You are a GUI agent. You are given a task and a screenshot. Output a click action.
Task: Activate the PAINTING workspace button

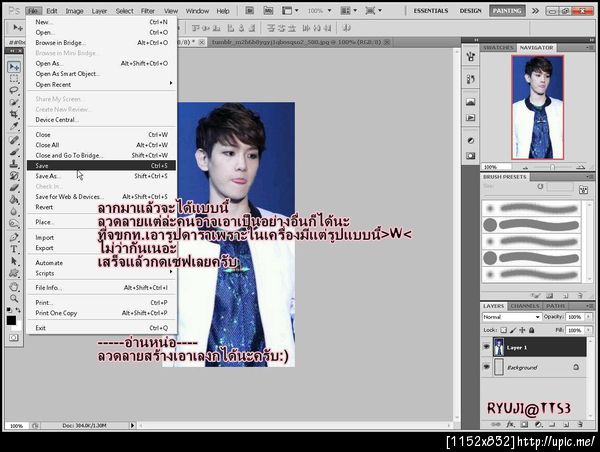[x=507, y=11]
